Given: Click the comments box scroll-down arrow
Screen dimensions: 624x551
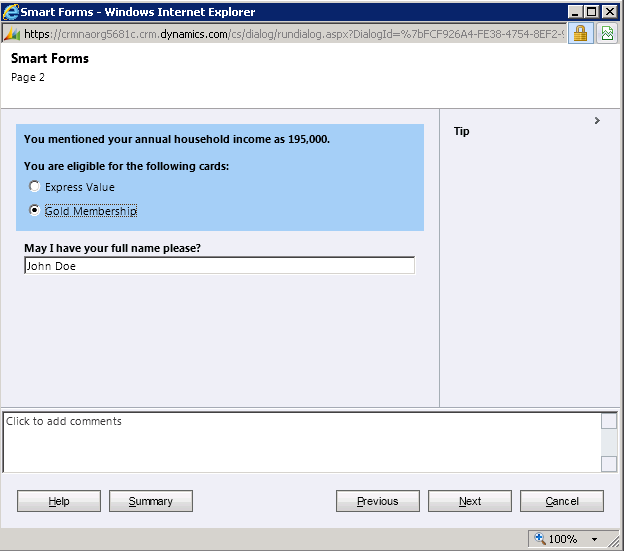Looking at the screenshot, I should click(x=609, y=463).
